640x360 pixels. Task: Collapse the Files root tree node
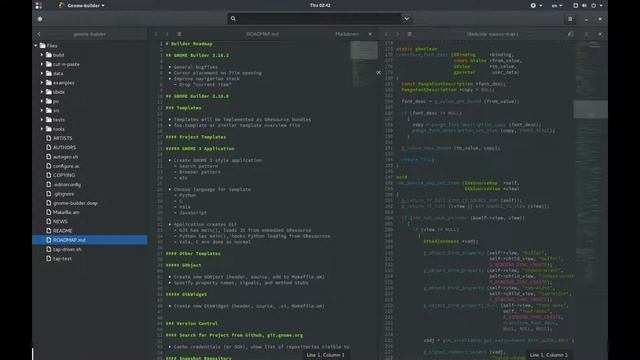36,46
